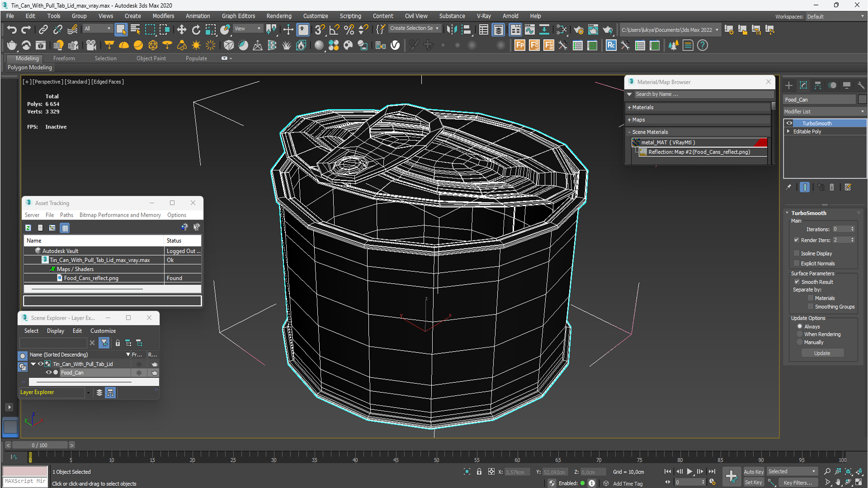Remove modifier from stack trash icon
The width and height of the screenshot is (868, 488).
(832, 187)
